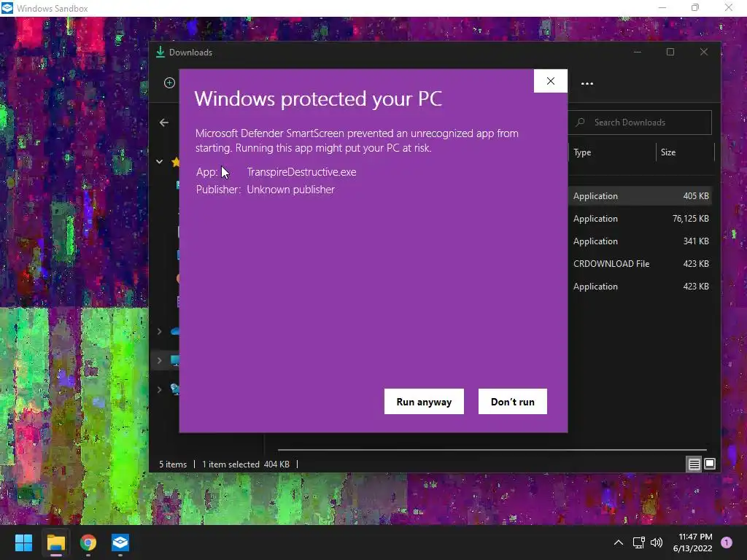The height and width of the screenshot is (560, 747).
Task: Go back using the Downloads back arrow
Action: click(x=164, y=122)
